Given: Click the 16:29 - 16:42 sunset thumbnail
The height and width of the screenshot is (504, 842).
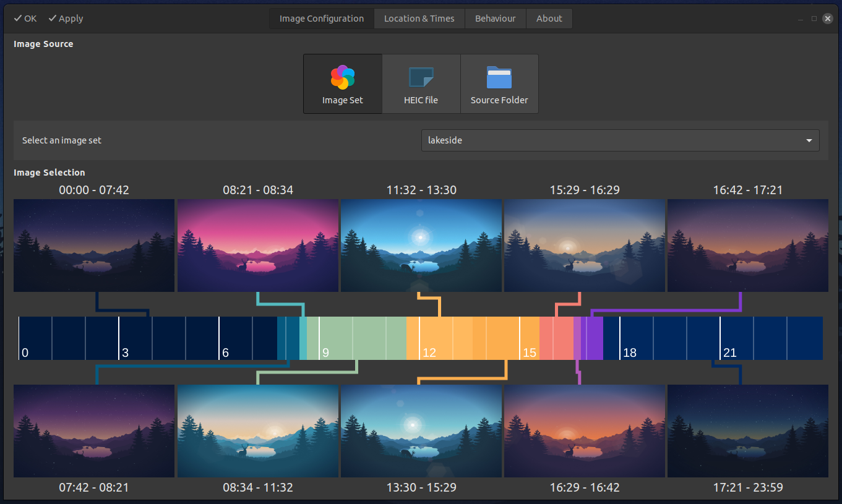Looking at the screenshot, I should click(585, 431).
